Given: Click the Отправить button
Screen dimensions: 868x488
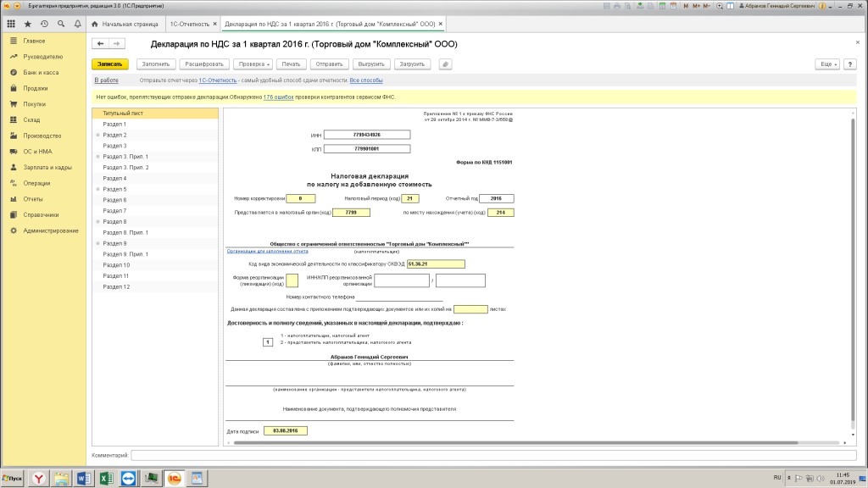Looking at the screenshot, I should (x=330, y=64).
